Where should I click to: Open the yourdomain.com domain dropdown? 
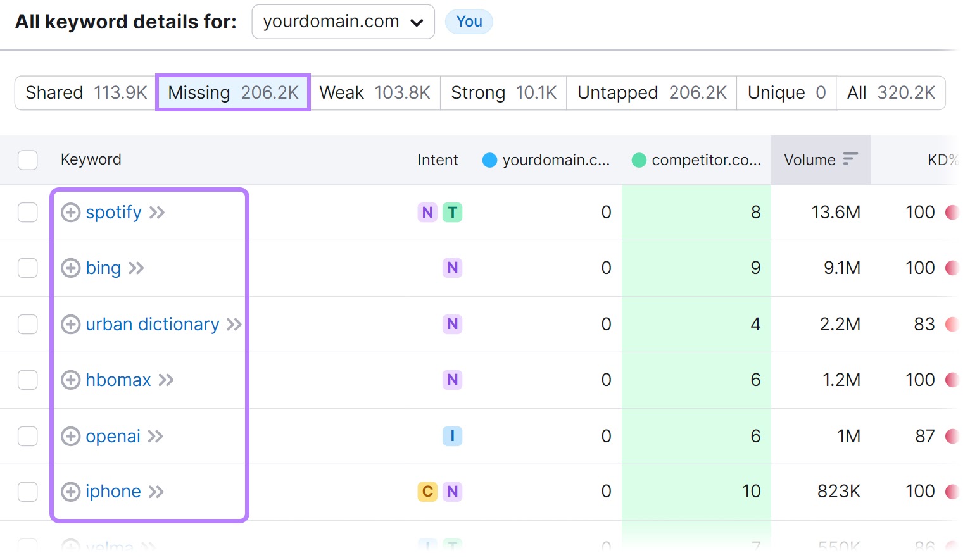[343, 22]
